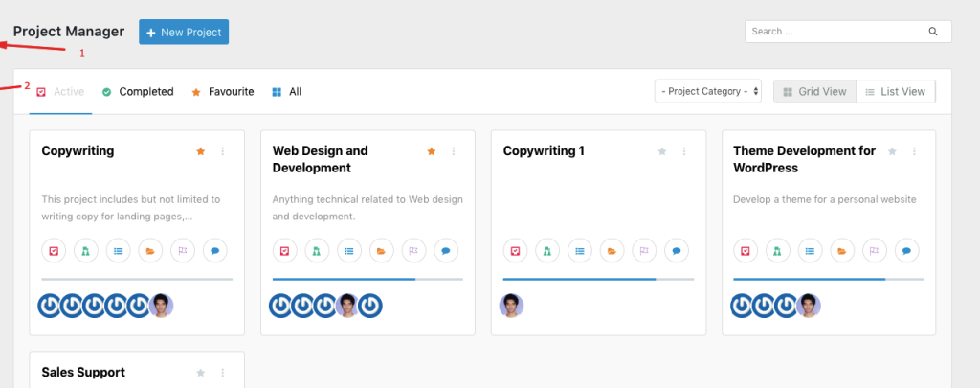Open milestones flag icon on Theme Development card

pyautogui.click(x=875, y=251)
